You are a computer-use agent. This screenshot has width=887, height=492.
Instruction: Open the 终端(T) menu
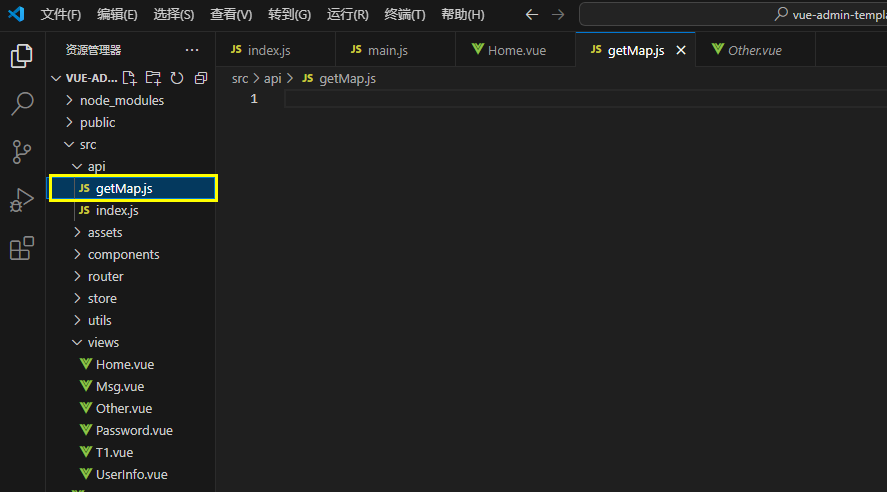pyautogui.click(x=404, y=15)
